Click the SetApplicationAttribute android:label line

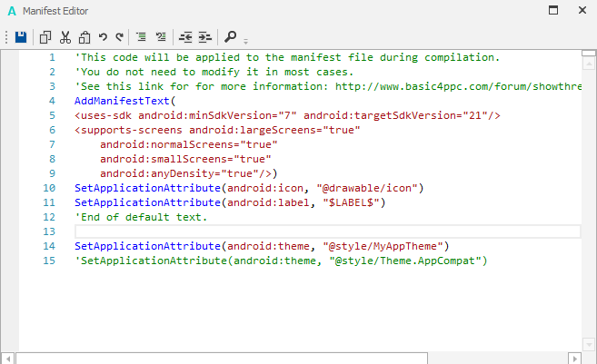(230, 202)
